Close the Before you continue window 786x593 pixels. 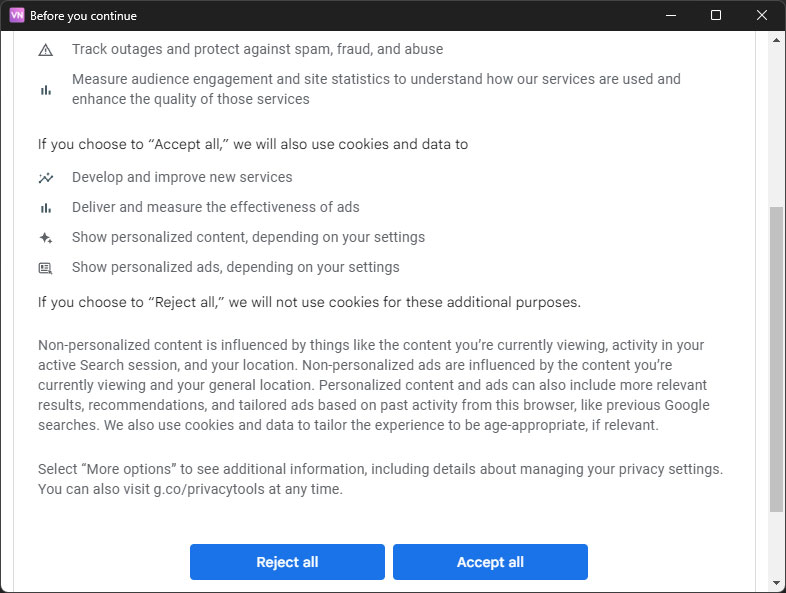coord(762,16)
